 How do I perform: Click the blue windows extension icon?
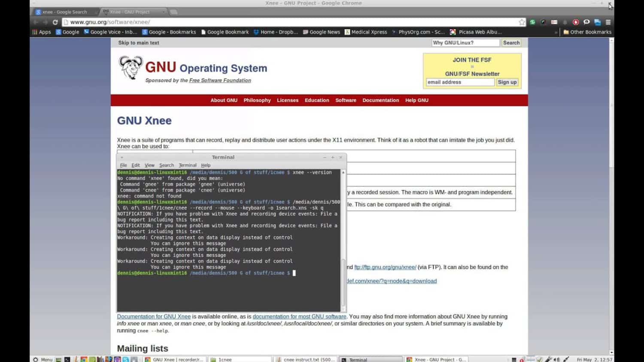(x=597, y=22)
